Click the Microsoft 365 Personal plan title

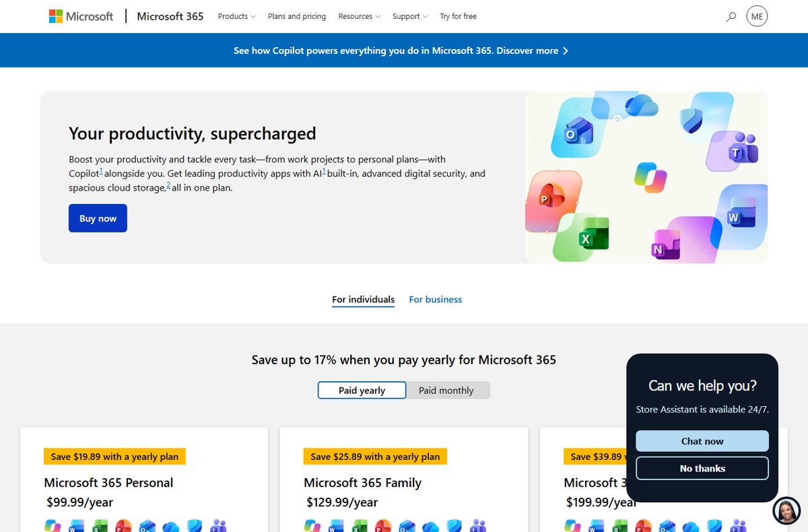pyautogui.click(x=108, y=483)
